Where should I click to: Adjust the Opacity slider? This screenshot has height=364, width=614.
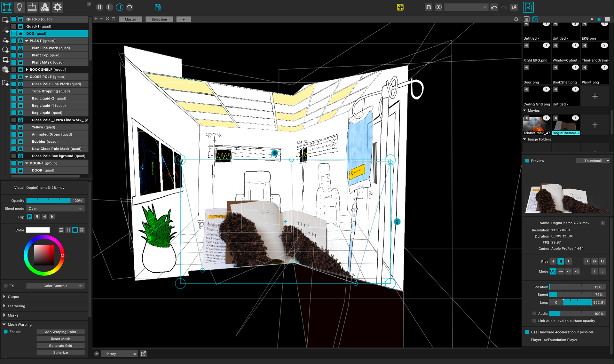pos(48,201)
